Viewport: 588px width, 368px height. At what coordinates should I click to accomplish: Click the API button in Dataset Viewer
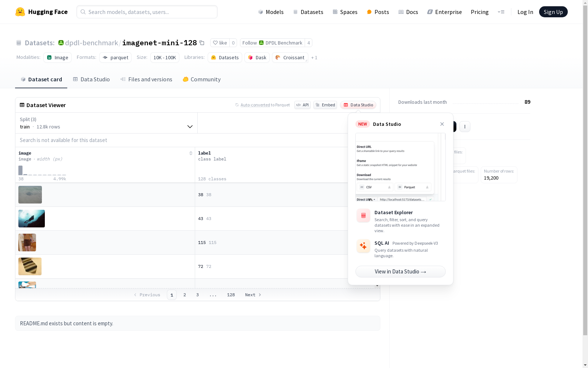tap(302, 105)
